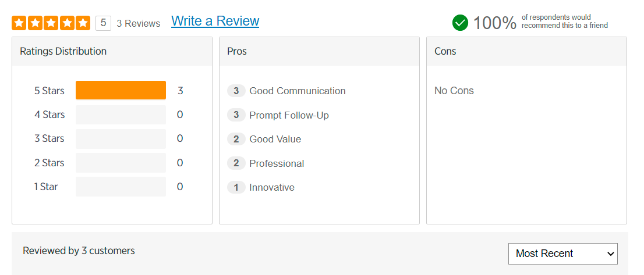Open the Most Recent sort dropdown

click(562, 253)
